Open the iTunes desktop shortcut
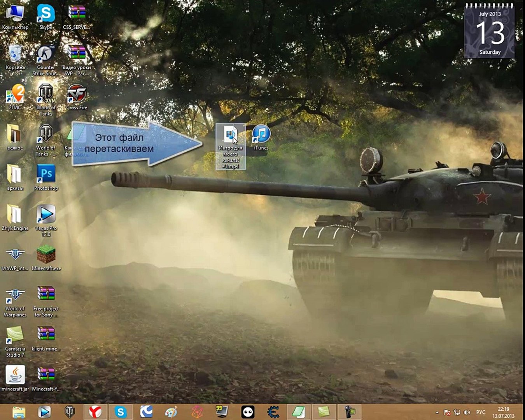This screenshot has width=525, height=420. tap(261, 138)
